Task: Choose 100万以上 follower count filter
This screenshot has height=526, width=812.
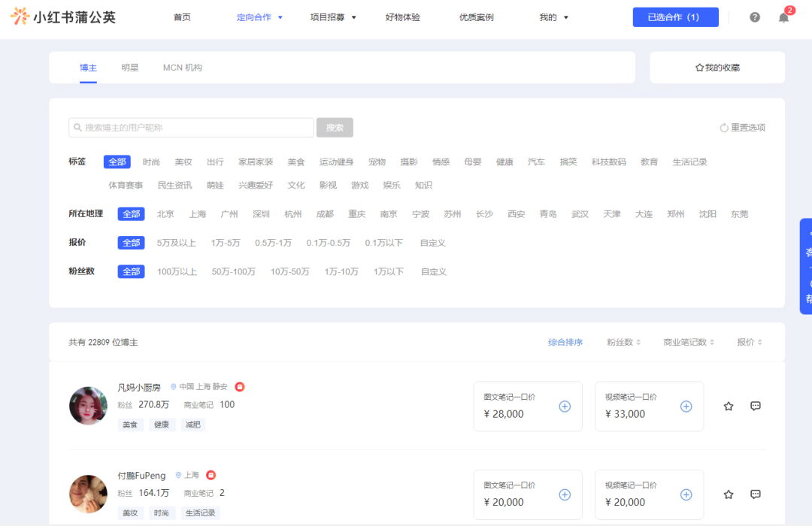Action: (177, 271)
